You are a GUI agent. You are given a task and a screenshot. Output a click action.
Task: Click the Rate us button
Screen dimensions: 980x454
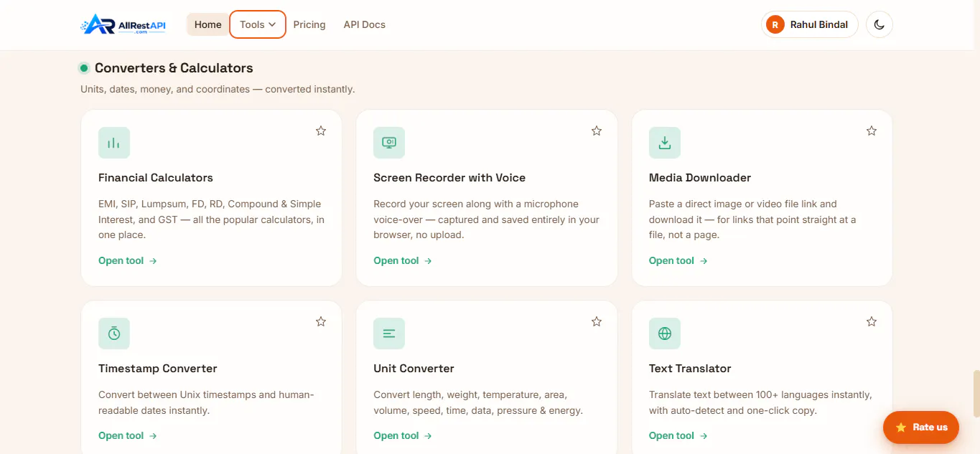click(x=921, y=427)
